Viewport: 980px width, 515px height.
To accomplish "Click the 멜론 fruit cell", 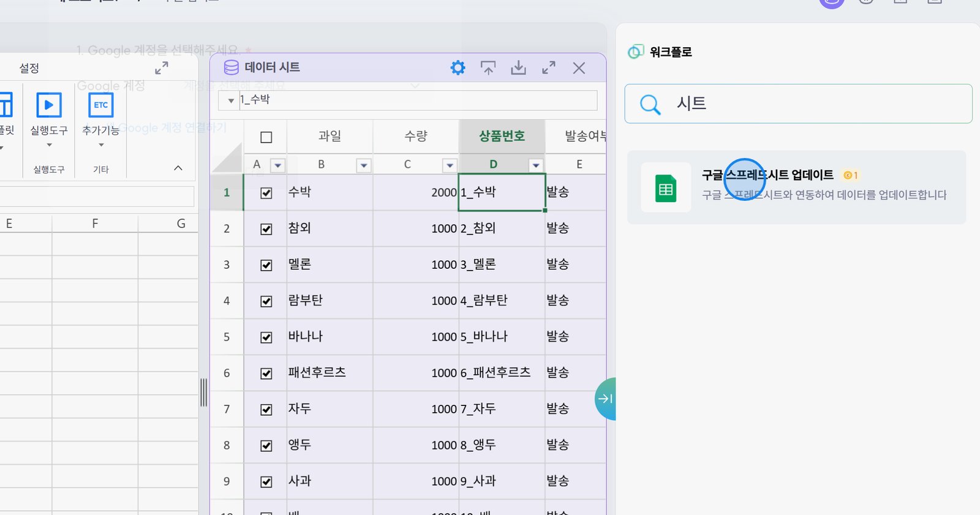I will point(330,265).
